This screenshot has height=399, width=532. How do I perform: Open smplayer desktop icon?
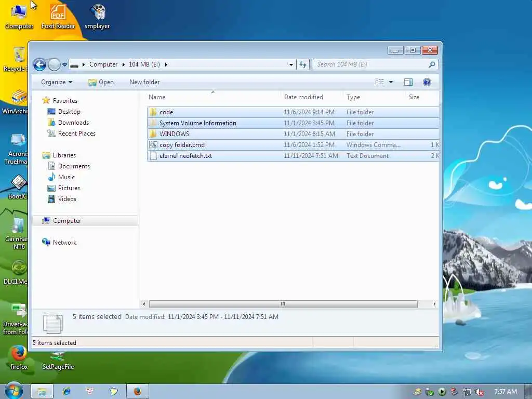tap(97, 17)
